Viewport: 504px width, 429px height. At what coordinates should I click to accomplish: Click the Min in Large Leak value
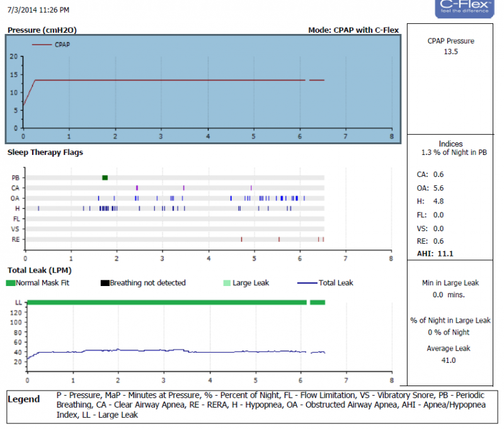450,294
